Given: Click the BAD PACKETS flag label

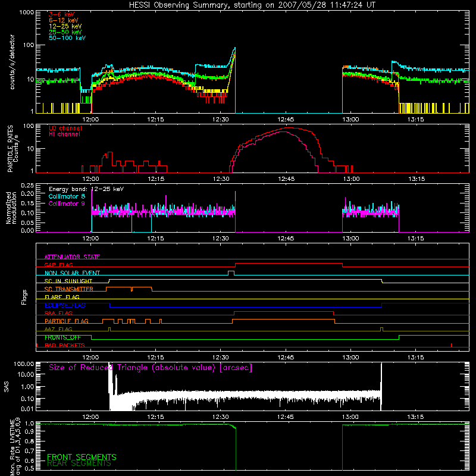Looking at the screenshot, I should pos(65,345).
